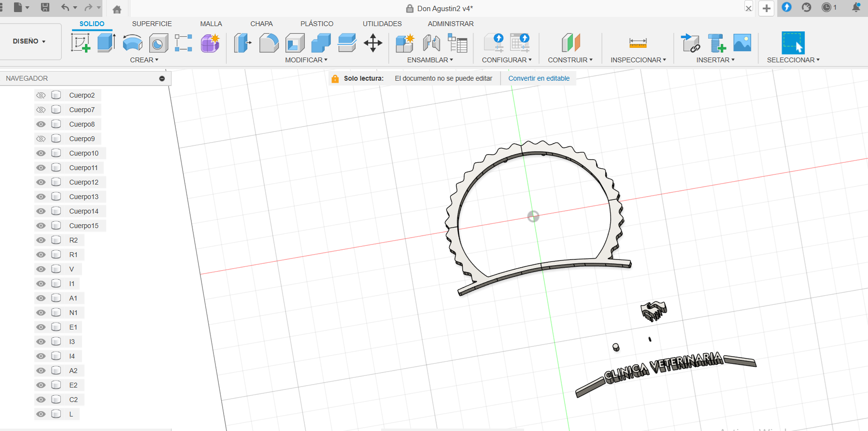Open a new design tab with plus button
868x431 pixels.
tap(767, 8)
